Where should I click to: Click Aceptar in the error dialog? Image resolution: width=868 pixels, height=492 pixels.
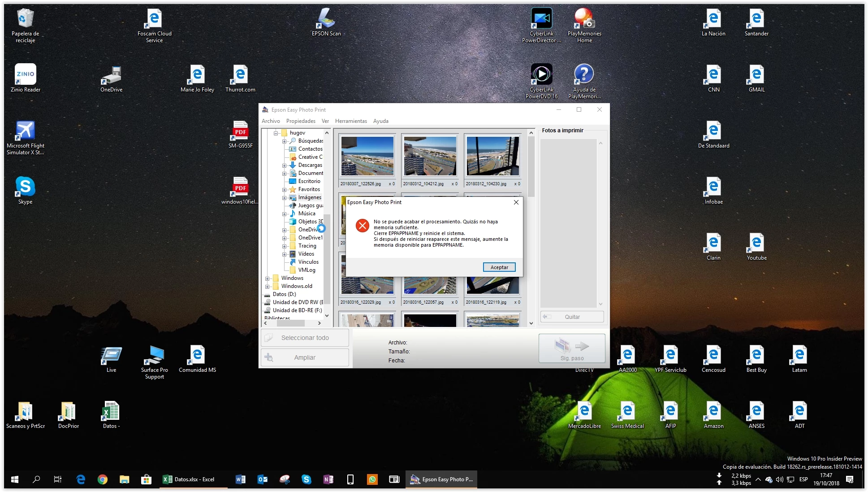pos(499,267)
